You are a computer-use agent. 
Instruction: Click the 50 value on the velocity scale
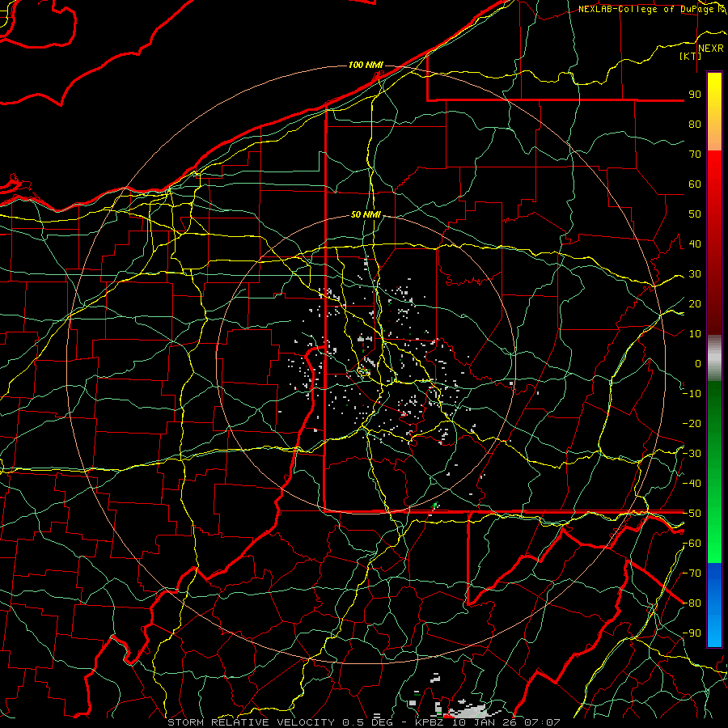(695, 214)
